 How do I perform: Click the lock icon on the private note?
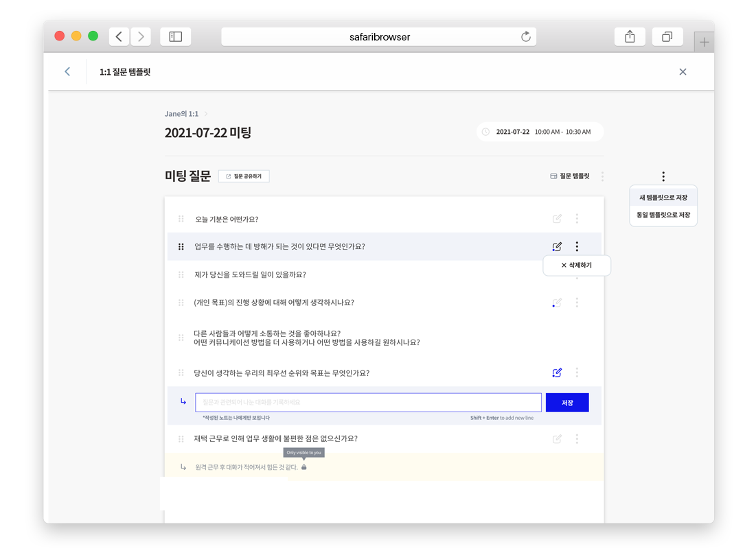pyautogui.click(x=303, y=467)
